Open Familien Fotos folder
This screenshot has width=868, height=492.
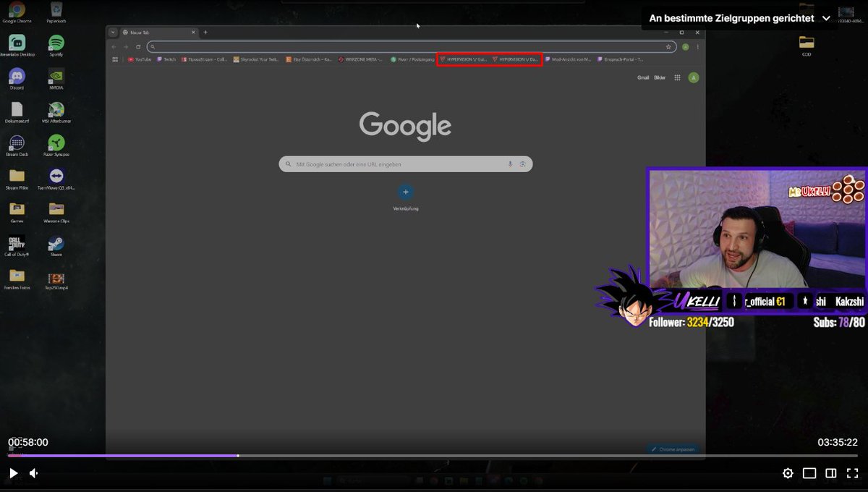[x=17, y=279]
